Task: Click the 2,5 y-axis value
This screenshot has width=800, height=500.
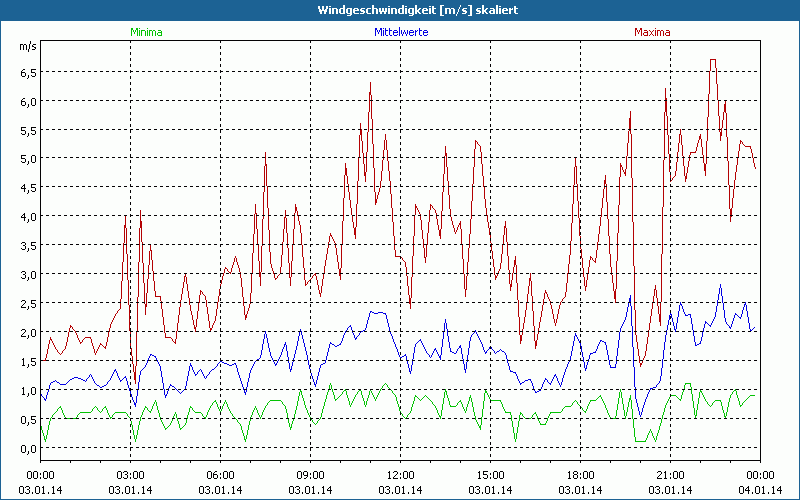Action: click(27, 303)
